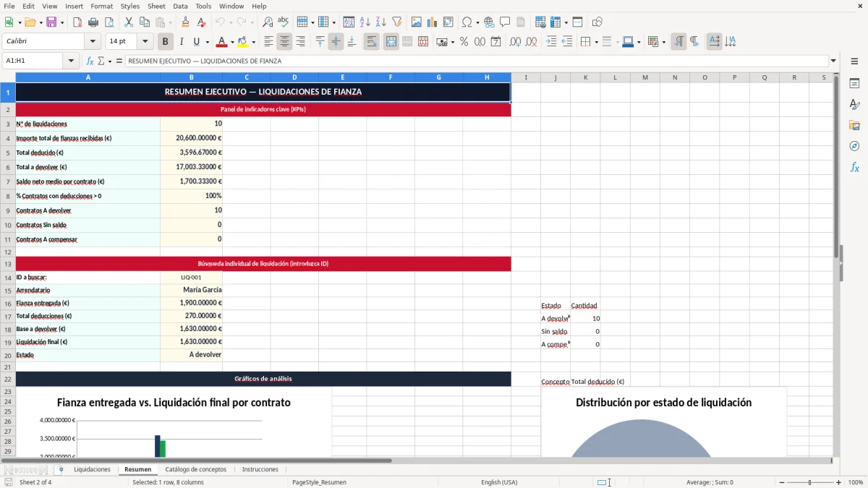Click Sort Descending icon
868x488 pixels.
(380, 22)
